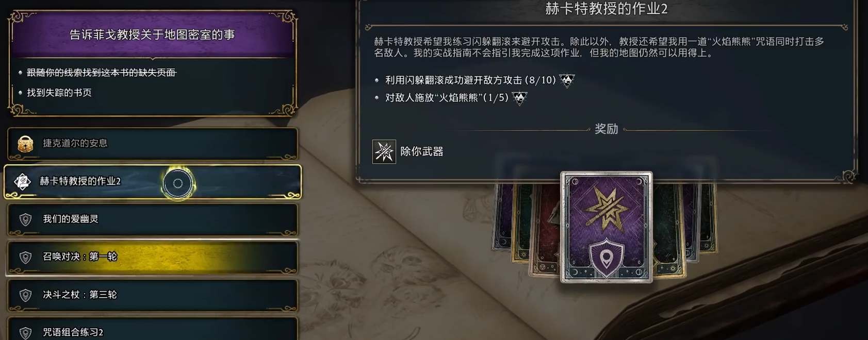Click the shield icon beside 决斗之杖：第三轮
This screenshot has width=868, height=340.
pos(25,295)
